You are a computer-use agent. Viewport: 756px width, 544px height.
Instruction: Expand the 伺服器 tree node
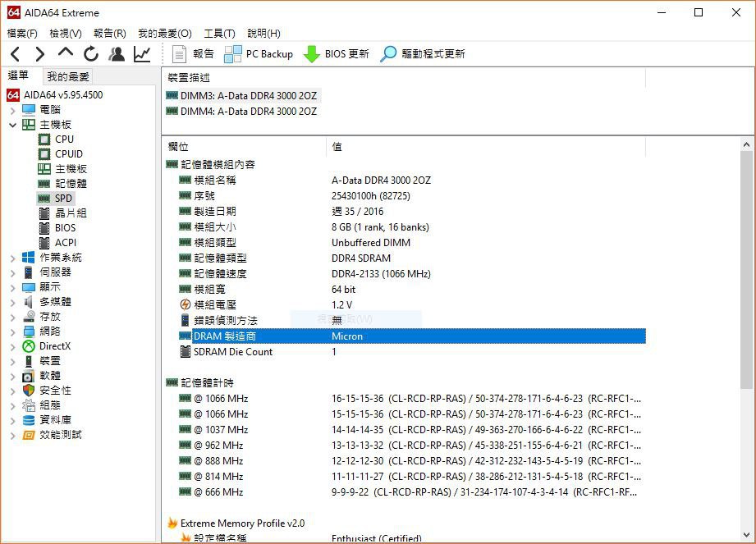click(x=13, y=272)
